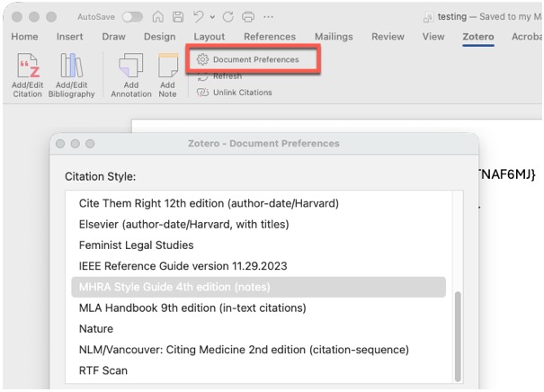Click the Redo circular arrow icon
This screenshot has height=392, width=544.
tap(227, 17)
